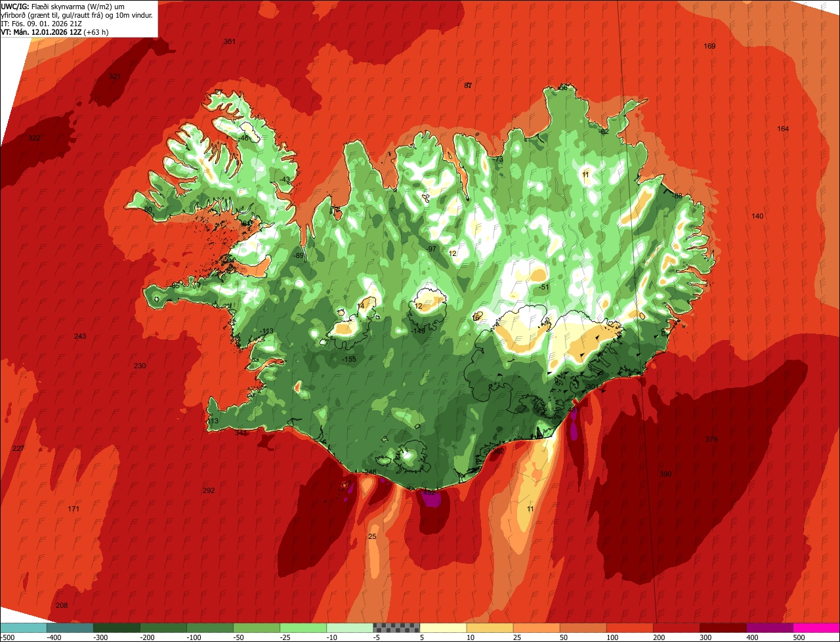This screenshot has width=840, height=642.
Task: Click the '171' flux value on the map
Action: click(x=73, y=509)
